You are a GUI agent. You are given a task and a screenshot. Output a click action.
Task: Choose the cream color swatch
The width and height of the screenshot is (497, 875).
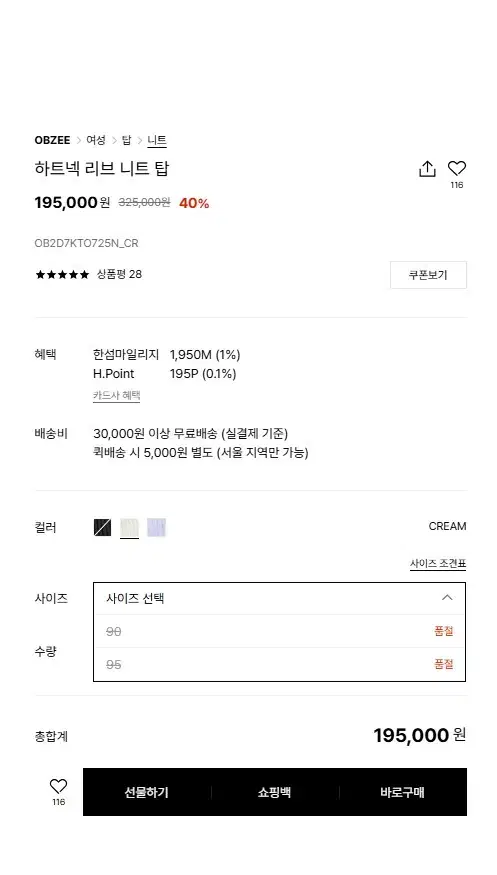[129, 527]
